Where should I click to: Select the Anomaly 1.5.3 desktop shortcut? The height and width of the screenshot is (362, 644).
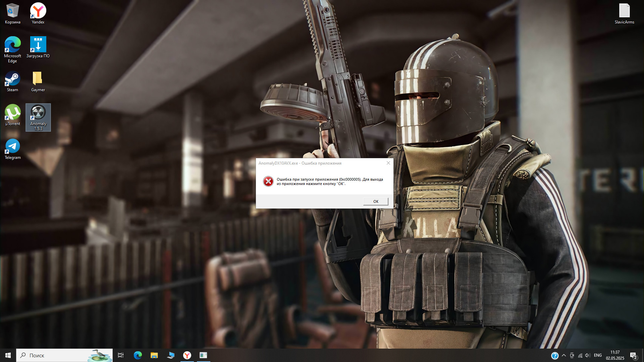tap(38, 117)
